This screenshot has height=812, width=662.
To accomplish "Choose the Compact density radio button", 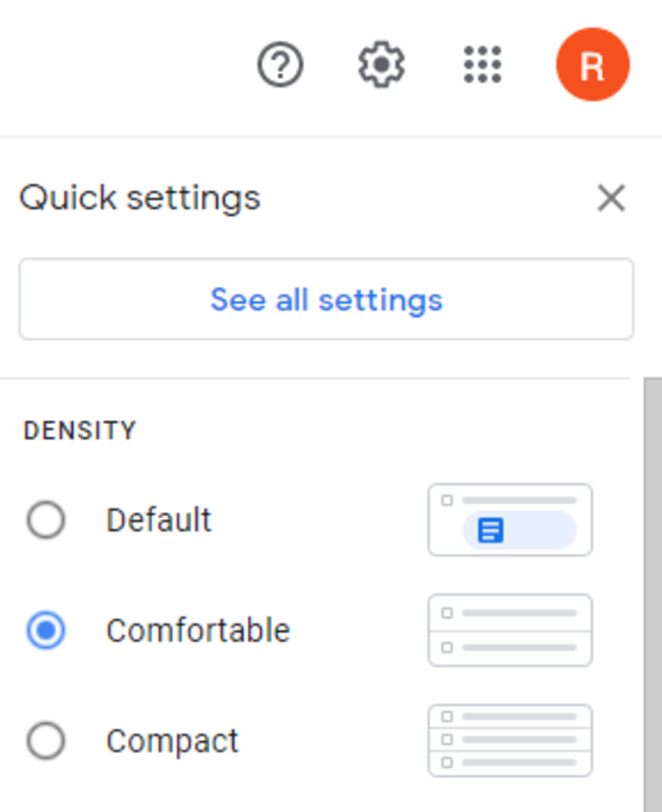I will [46, 741].
